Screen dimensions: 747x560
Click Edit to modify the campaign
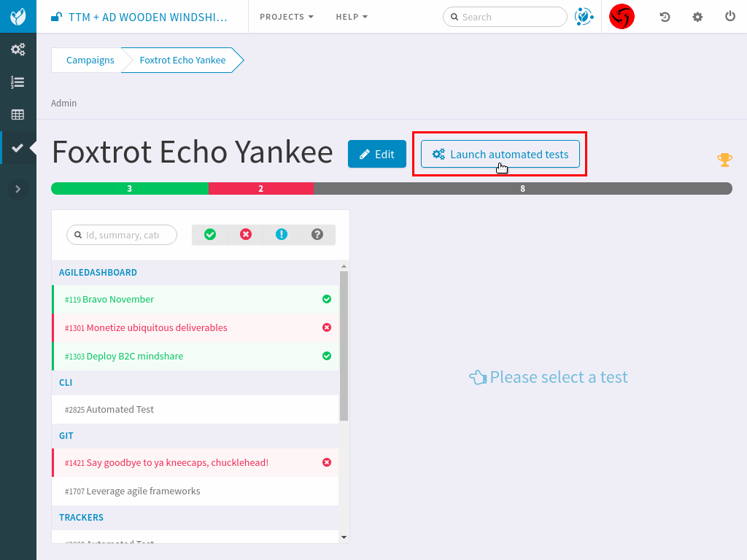pyautogui.click(x=376, y=154)
